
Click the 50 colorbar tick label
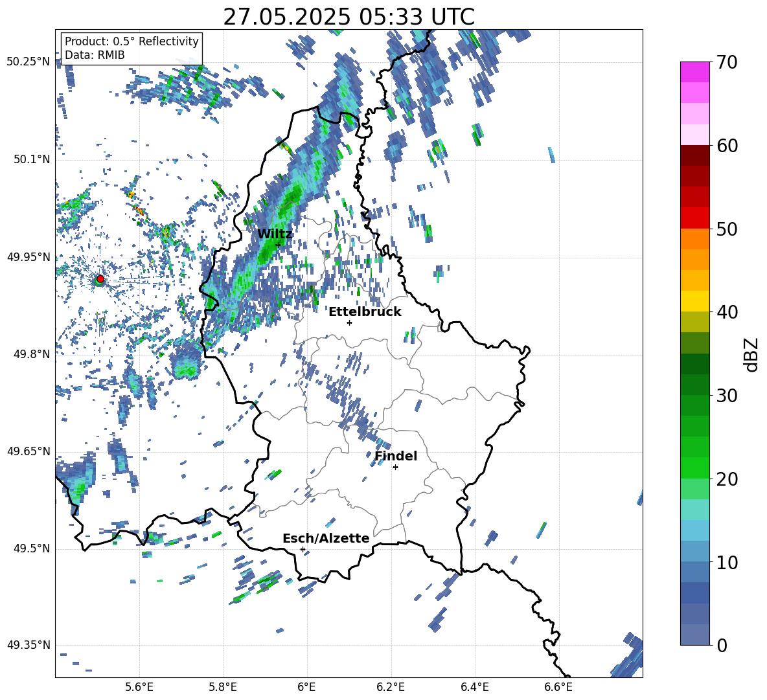click(727, 229)
